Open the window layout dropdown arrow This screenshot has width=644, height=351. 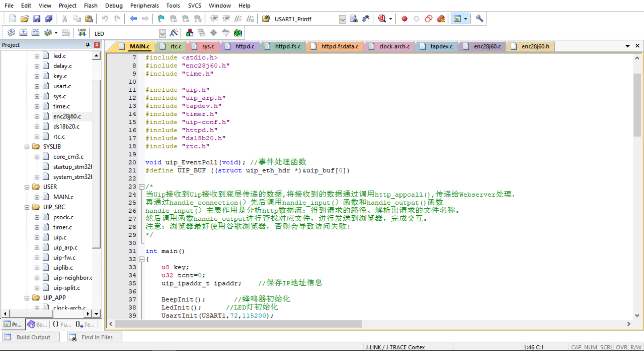point(466,19)
